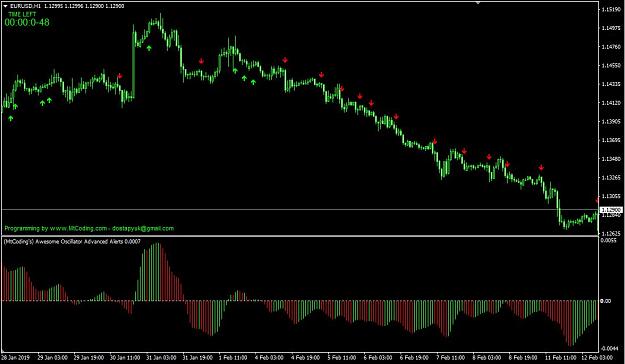Click the Programming by www.MtCoding.com text line
Viewport: 625px width, 364px height.
tap(89, 228)
